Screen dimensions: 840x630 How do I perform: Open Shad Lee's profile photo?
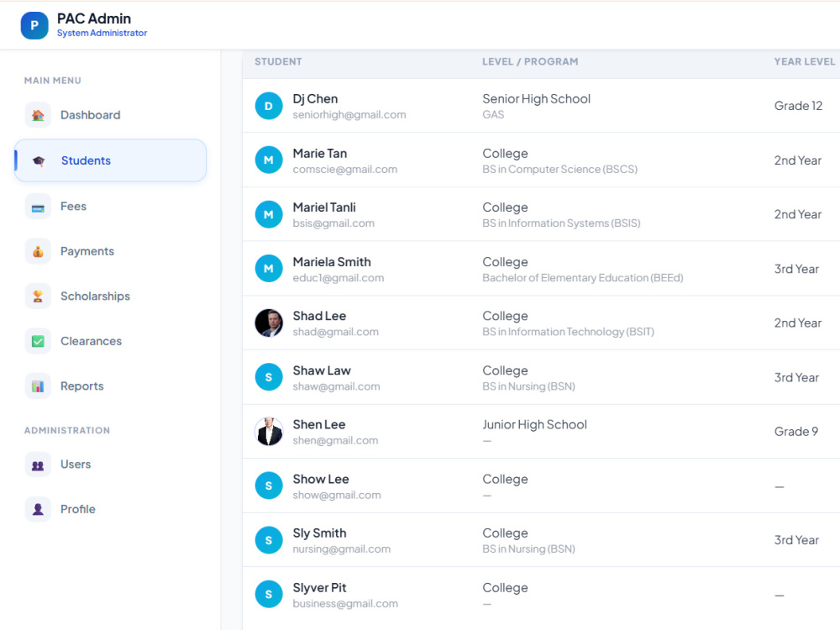tap(269, 323)
